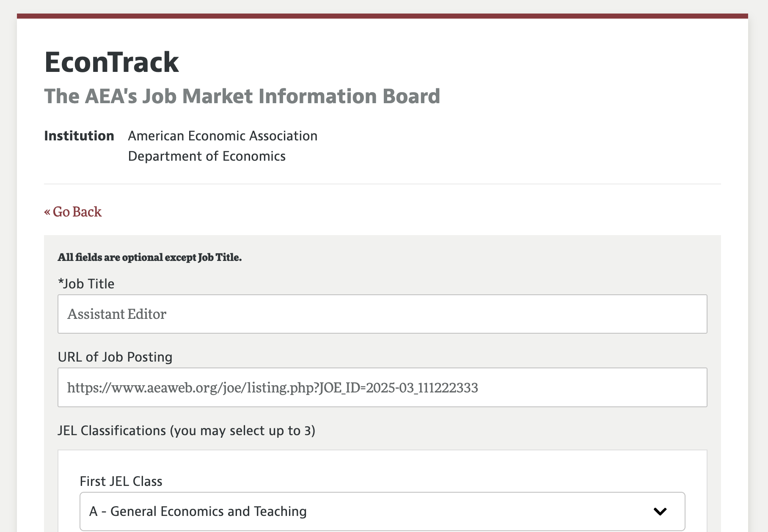The height and width of the screenshot is (532, 768).
Task: Click the divider line below Institution section
Action: 382,184
